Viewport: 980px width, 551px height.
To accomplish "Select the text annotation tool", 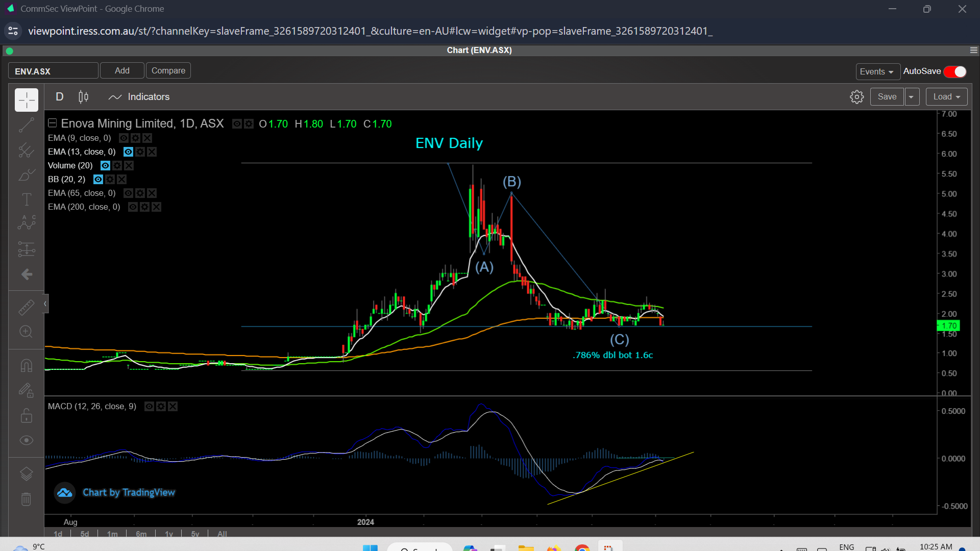I will click(27, 199).
